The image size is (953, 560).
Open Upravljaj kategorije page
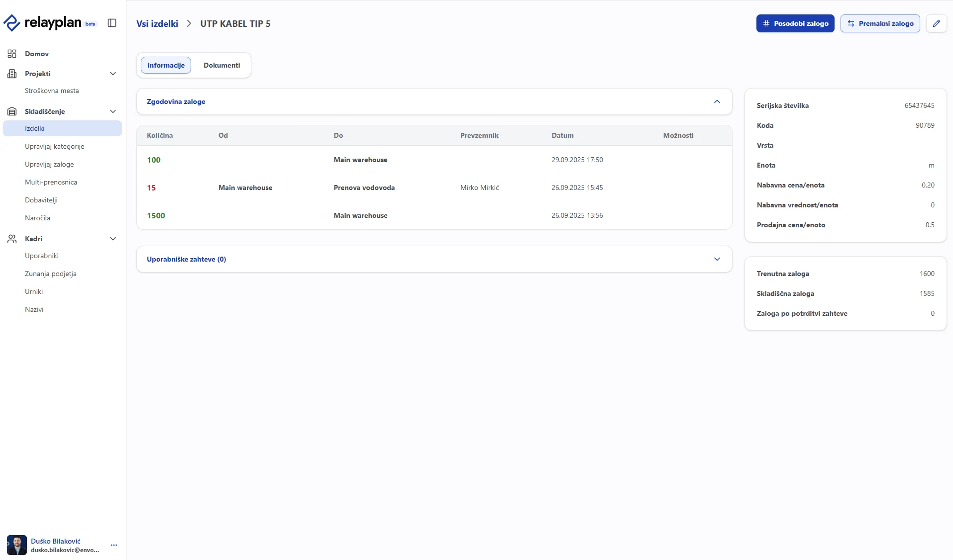pyautogui.click(x=55, y=146)
